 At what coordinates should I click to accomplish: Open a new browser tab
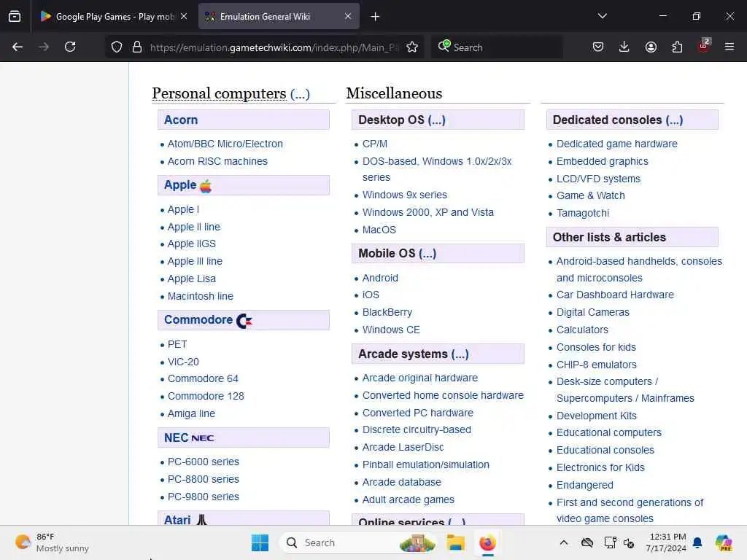pos(376,17)
